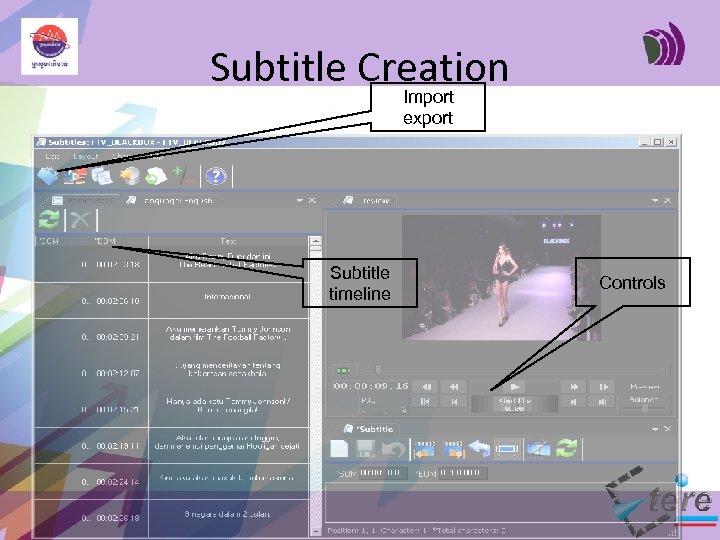This screenshot has height=540, width=720.
Task: Close the Subtitle panel with its X
Action: coord(667,429)
